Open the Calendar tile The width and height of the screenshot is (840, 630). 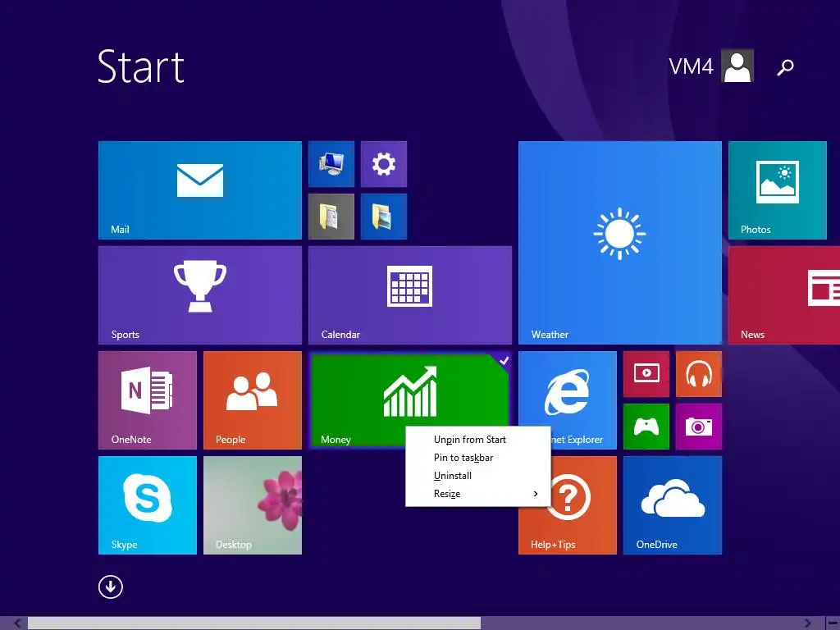pyautogui.click(x=410, y=295)
